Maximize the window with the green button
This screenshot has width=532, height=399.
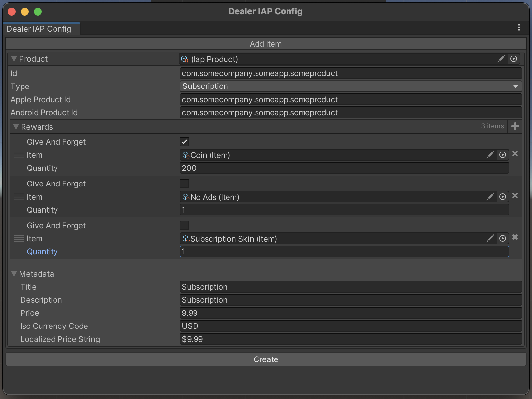pos(38,12)
